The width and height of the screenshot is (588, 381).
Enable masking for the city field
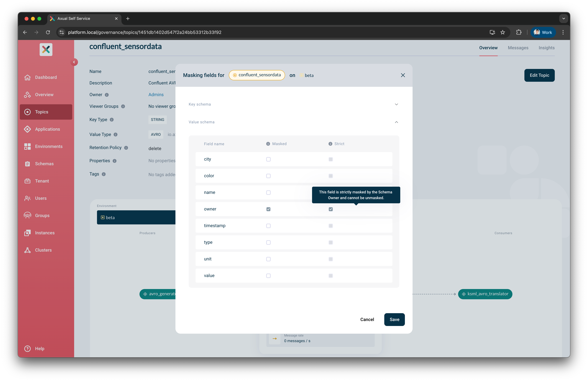(268, 159)
